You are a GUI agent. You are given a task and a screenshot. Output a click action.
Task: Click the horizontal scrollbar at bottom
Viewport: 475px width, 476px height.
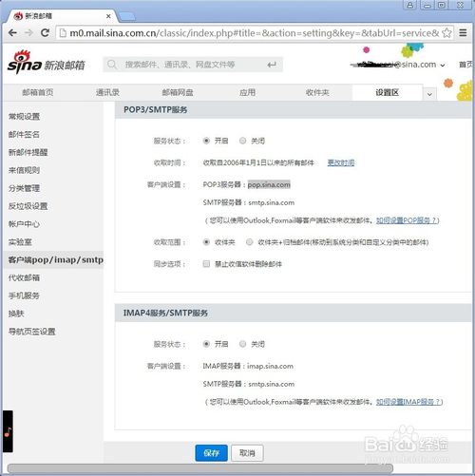click(200, 468)
